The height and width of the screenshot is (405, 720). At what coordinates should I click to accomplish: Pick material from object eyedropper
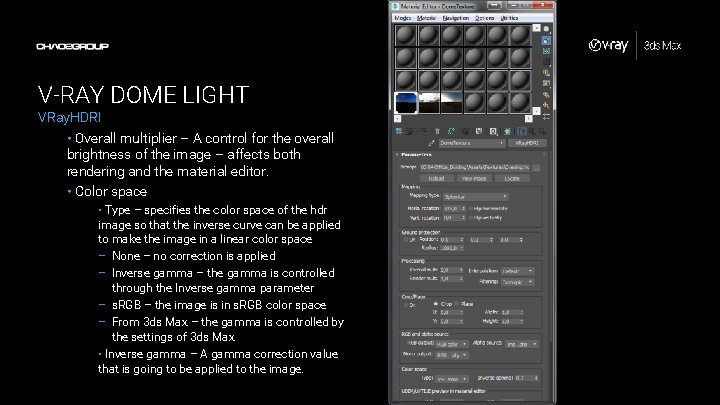pyautogui.click(x=432, y=143)
